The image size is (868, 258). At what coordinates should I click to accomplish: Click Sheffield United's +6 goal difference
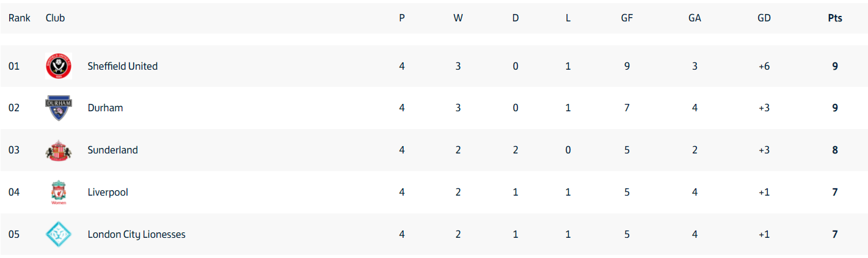764,66
